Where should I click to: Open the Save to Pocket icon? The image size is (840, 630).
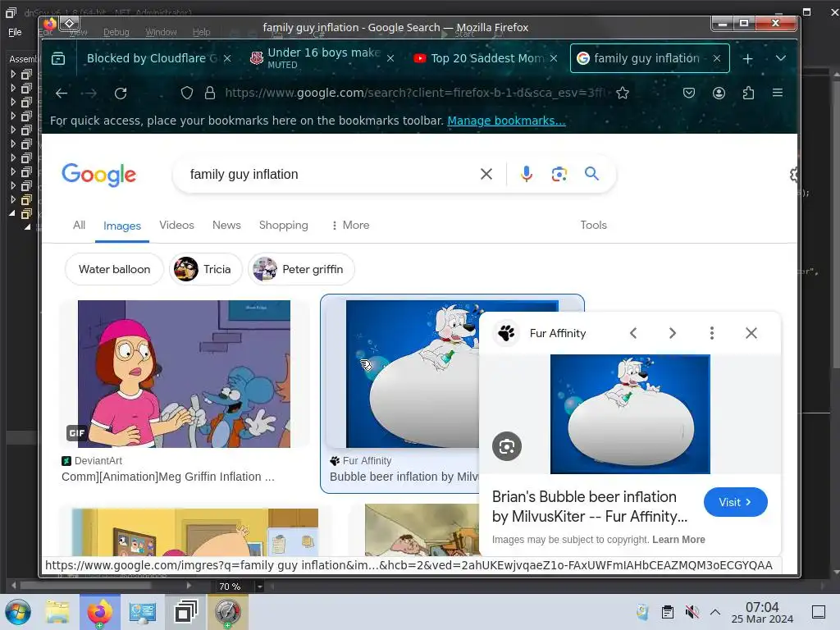689,94
